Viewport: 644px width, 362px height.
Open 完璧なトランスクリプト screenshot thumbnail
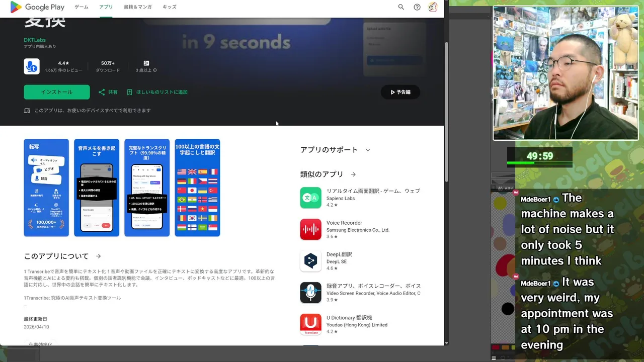pyautogui.click(x=147, y=188)
